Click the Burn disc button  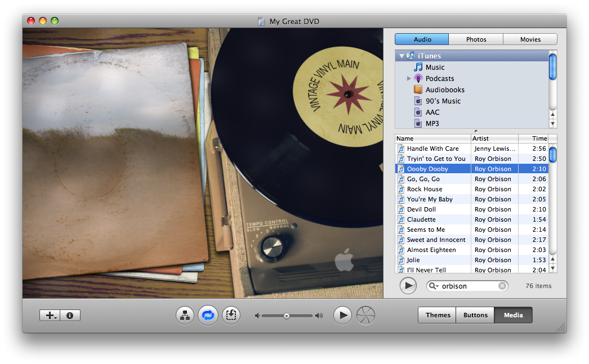[365, 315]
